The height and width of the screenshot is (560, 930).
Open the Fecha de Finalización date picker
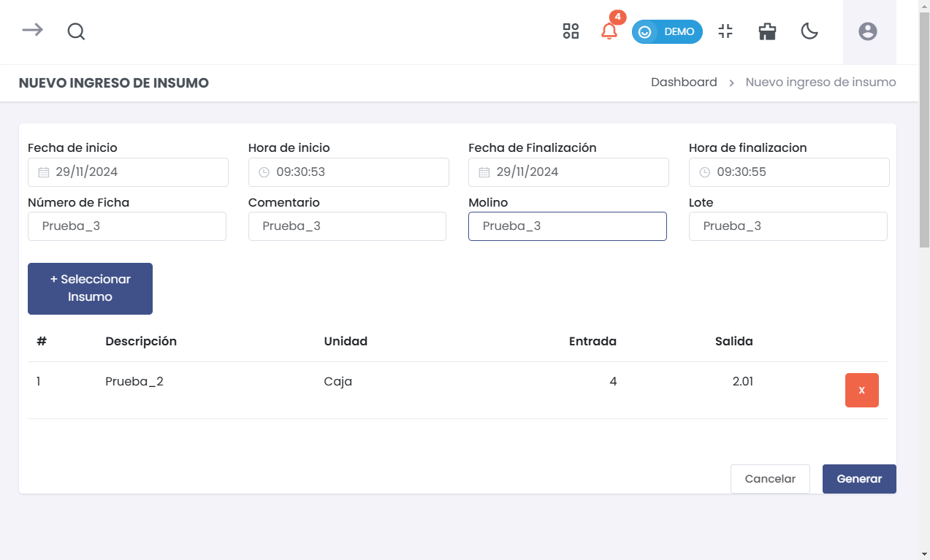point(568,172)
